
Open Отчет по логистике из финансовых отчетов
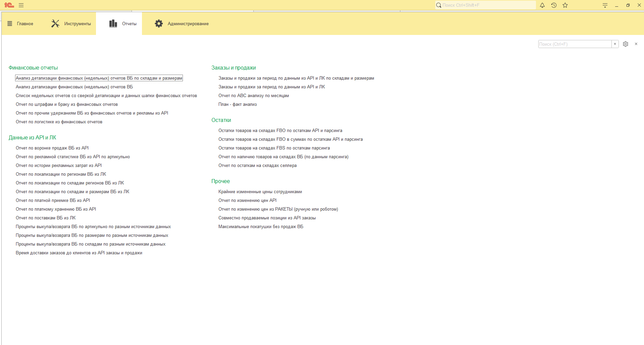click(59, 122)
